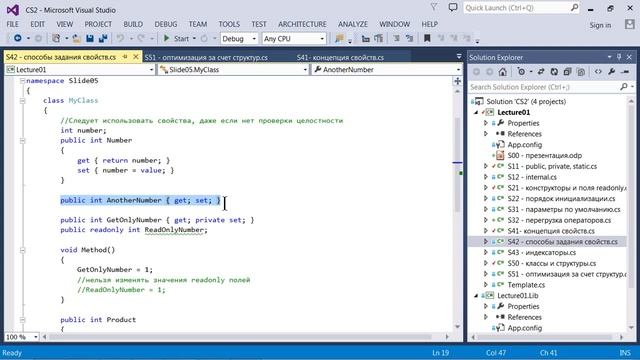640x360 pixels.
Task: Open the Solution Explorer window position dropdown
Action: coord(609,57)
